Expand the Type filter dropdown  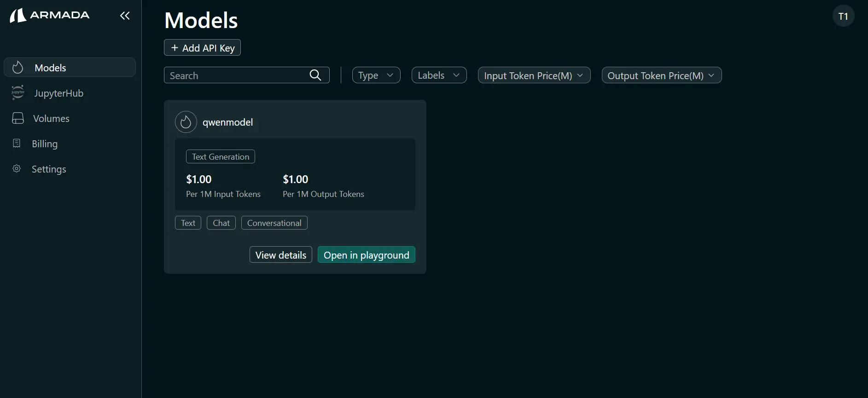[376, 75]
